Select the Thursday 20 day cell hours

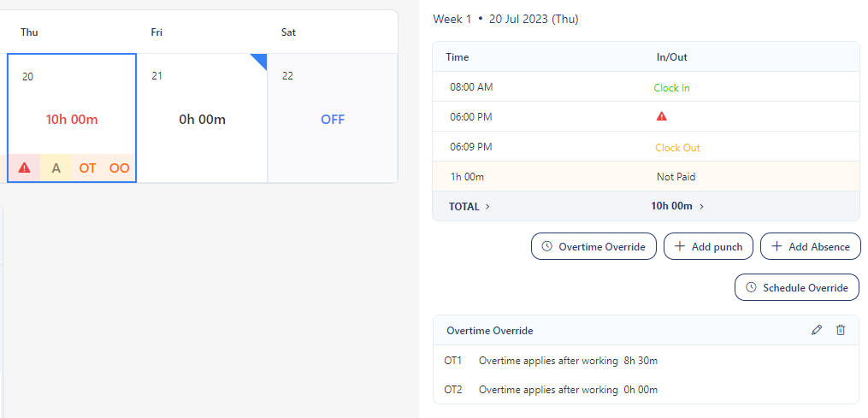tap(72, 119)
